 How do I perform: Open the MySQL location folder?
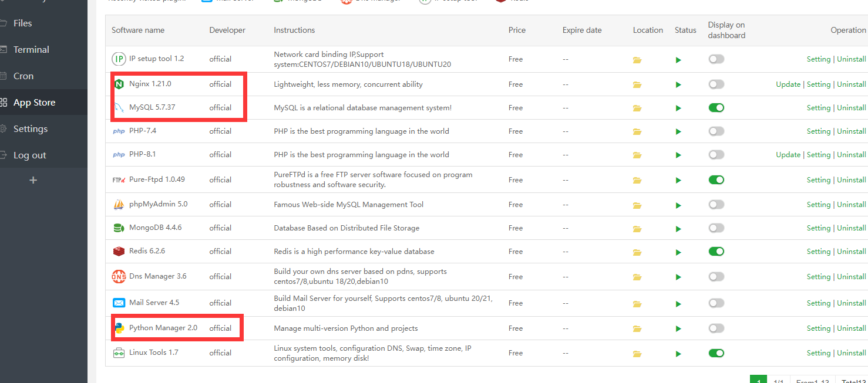637,108
